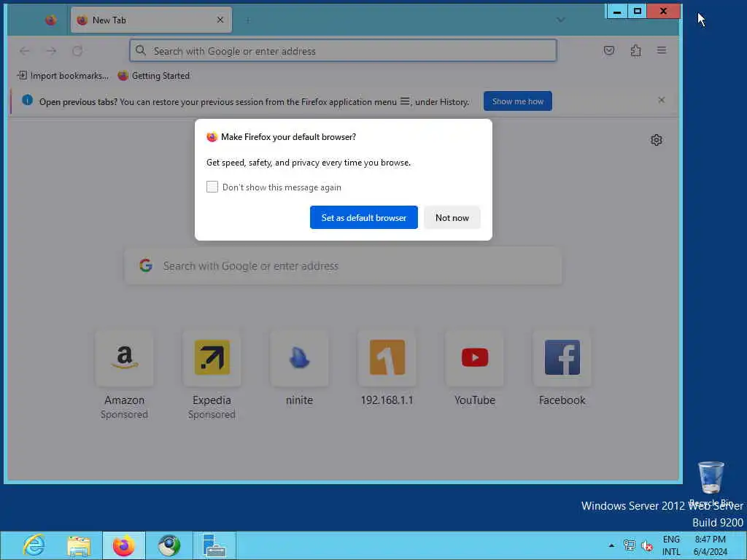The width and height of the screenshot is (747, 560).
Task: Open the Save to Pocket icon
Action: click(609, 50)
